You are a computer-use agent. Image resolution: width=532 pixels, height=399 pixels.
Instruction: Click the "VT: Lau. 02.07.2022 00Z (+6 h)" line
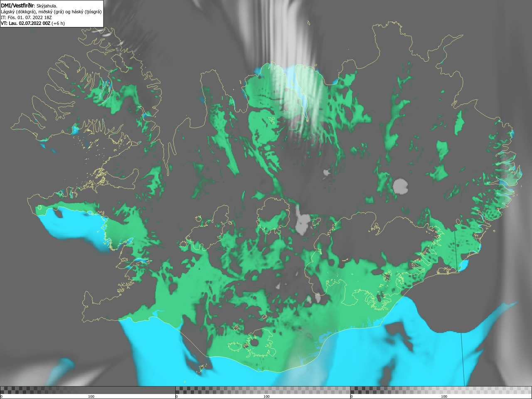pyautogui.click(x=33, y=23)
